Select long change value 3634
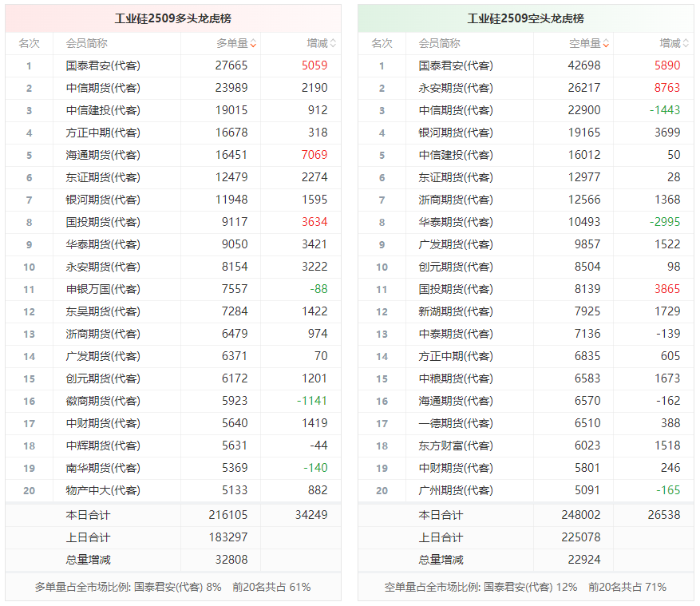 [314, 222]
